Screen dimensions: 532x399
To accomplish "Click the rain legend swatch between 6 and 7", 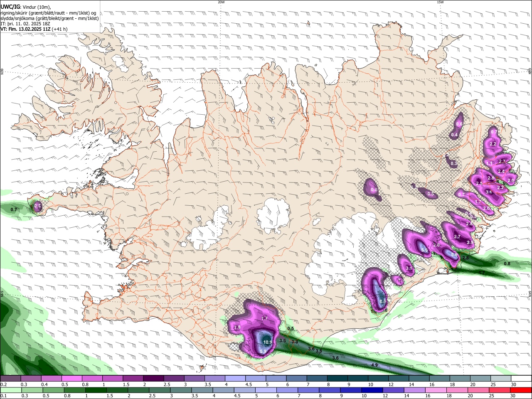I will click(x=288, y=390).
